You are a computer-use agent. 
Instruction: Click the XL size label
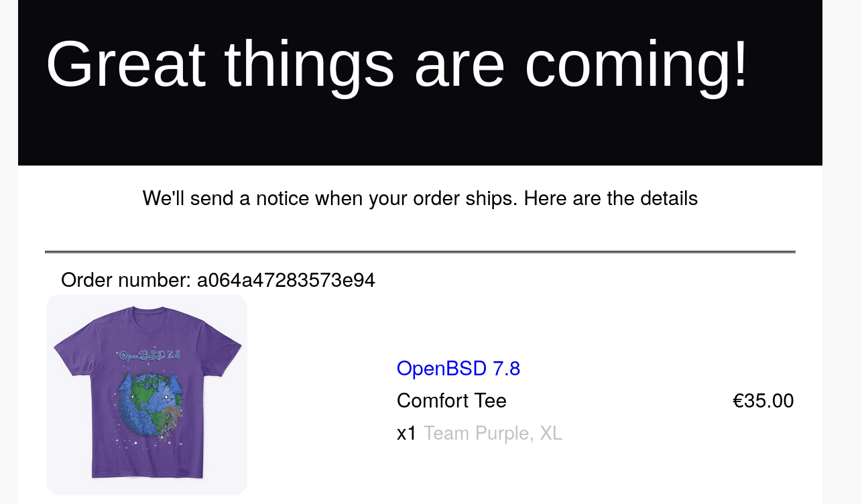tap(551, 434)
